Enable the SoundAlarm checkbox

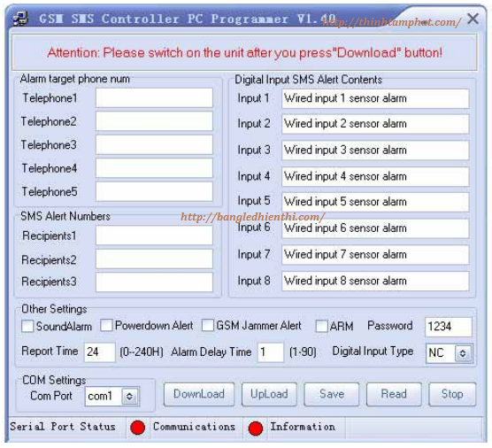[27, 326]
